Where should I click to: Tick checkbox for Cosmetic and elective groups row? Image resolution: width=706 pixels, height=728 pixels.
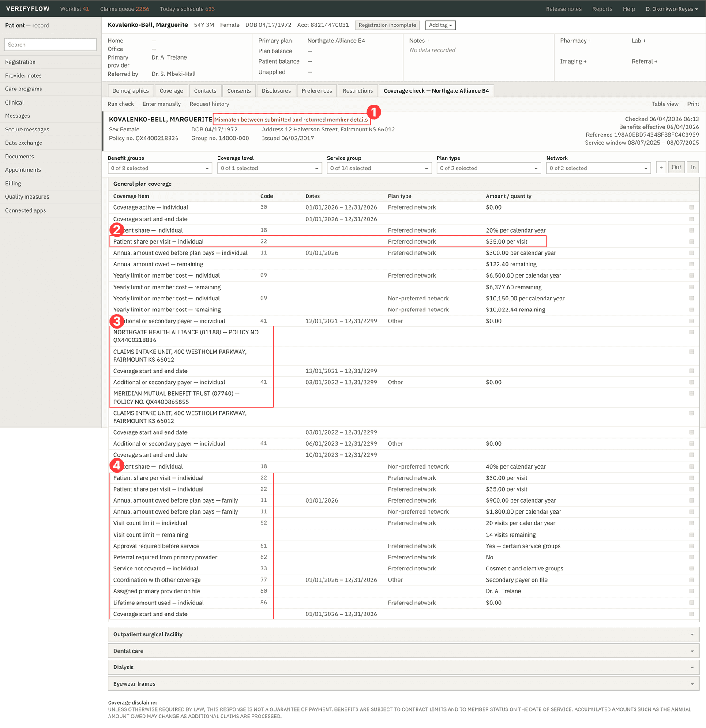[691, 569]
